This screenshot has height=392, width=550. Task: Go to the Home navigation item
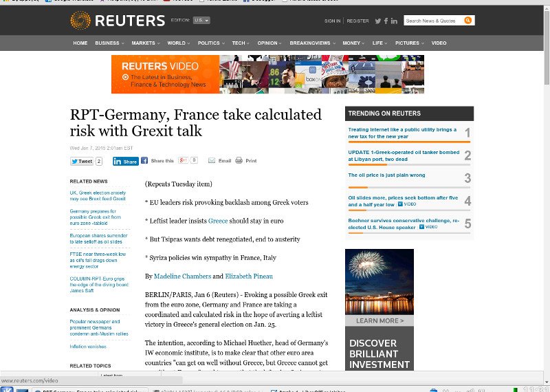coord(80,43)
